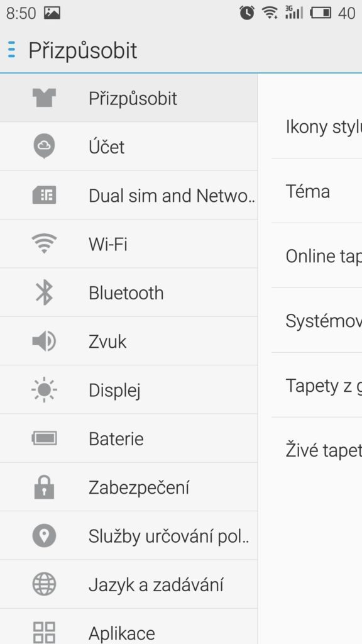Image resolution: width=362 pixels, height=644 pixels.
Task: Tap the cloud Účet icon
Action: pyautogui.click(x=44, y=147)
